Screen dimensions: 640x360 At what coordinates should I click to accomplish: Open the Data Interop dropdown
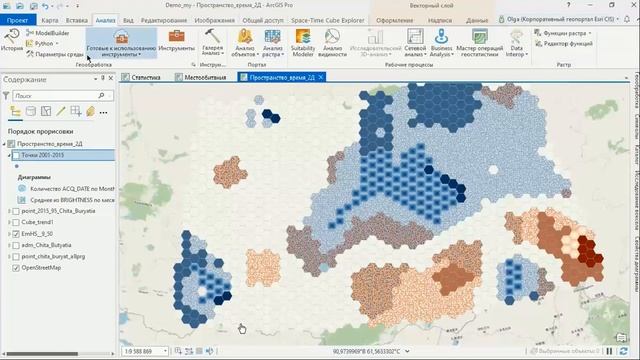click(x=517, y=43)
